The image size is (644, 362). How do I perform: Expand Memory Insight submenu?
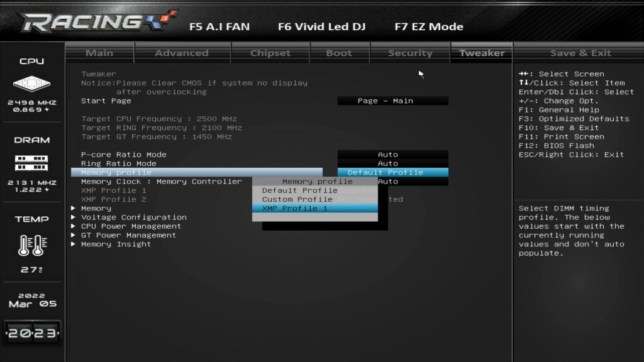click(116, 244)
